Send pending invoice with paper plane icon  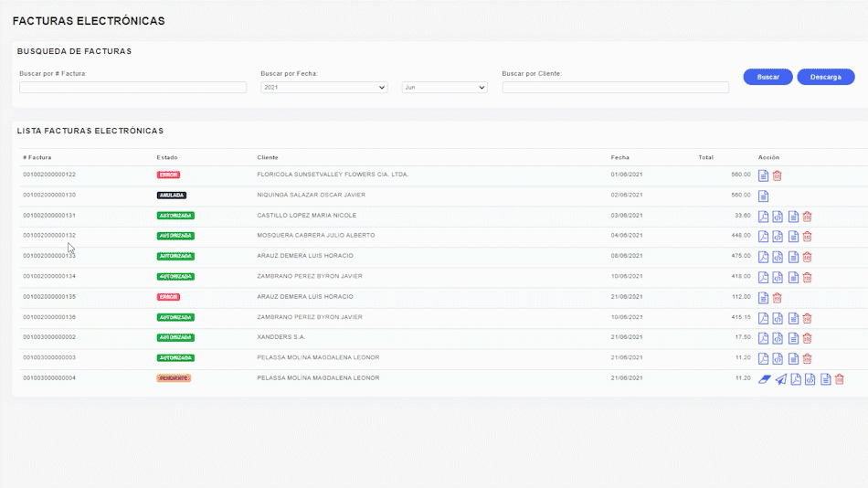[x=780, y=379]
